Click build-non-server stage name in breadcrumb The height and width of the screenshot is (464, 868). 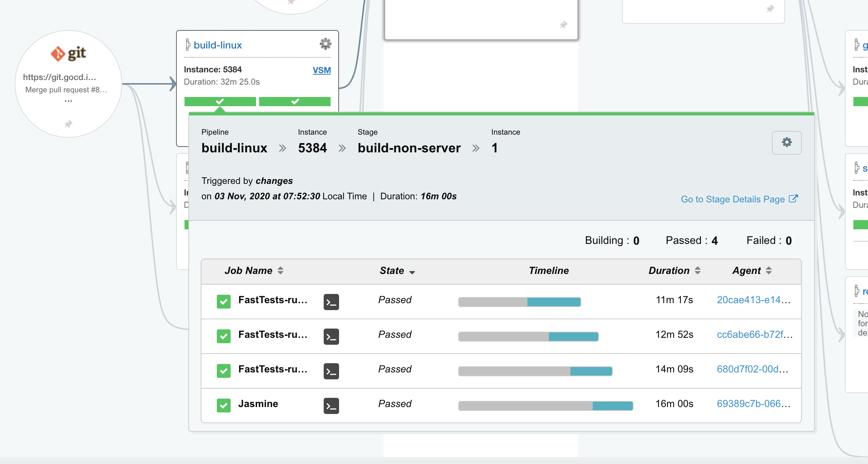pyautogui.click(x=409, y=148)
